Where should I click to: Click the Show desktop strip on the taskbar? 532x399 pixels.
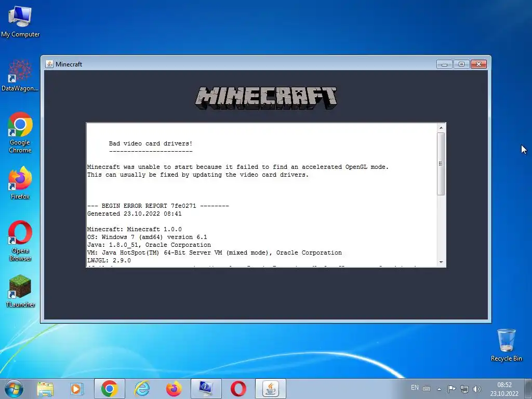click(528, 389)
